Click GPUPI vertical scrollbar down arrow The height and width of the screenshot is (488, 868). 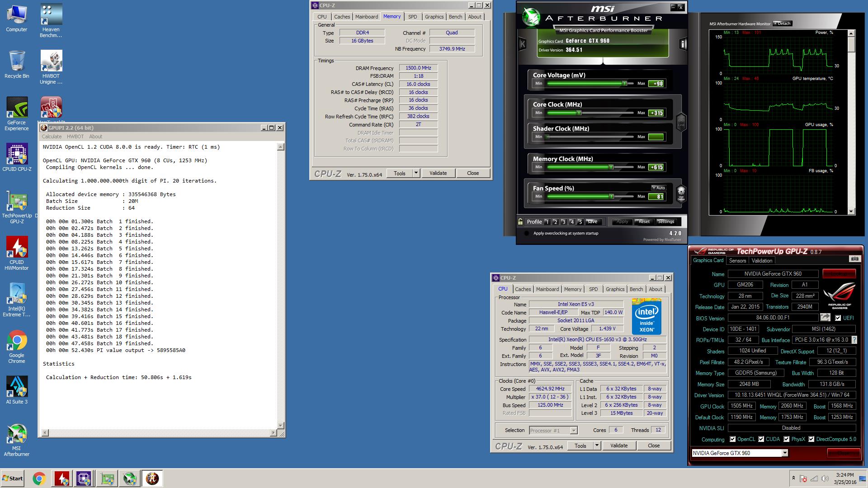[280, 425]
